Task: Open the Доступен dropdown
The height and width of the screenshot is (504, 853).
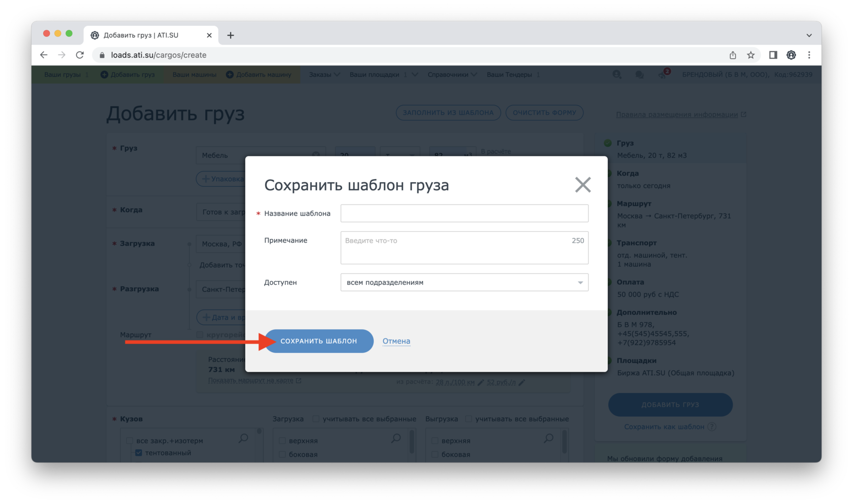Action: pyautogui.click(x=464, y=282)
